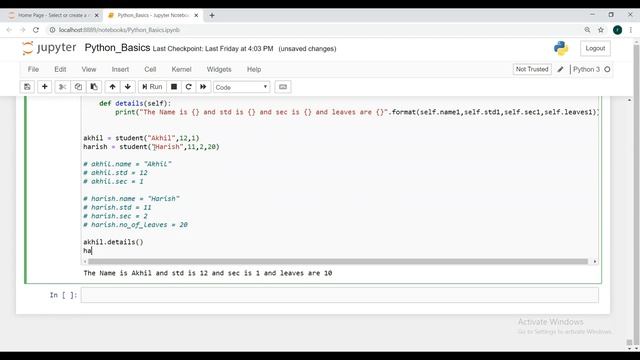The width and height of the screenshot is (640, 360).
Task: Reload the notebook page
Action: (36, 30)
